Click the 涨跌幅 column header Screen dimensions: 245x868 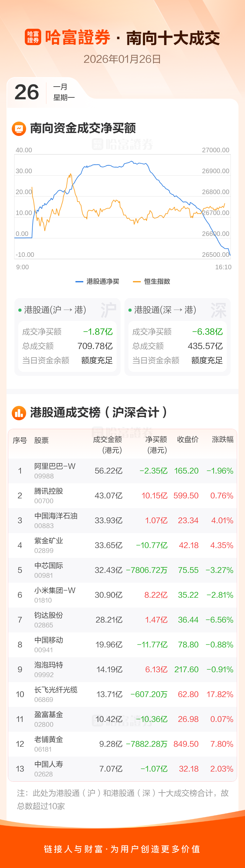[x=222, y=439]
